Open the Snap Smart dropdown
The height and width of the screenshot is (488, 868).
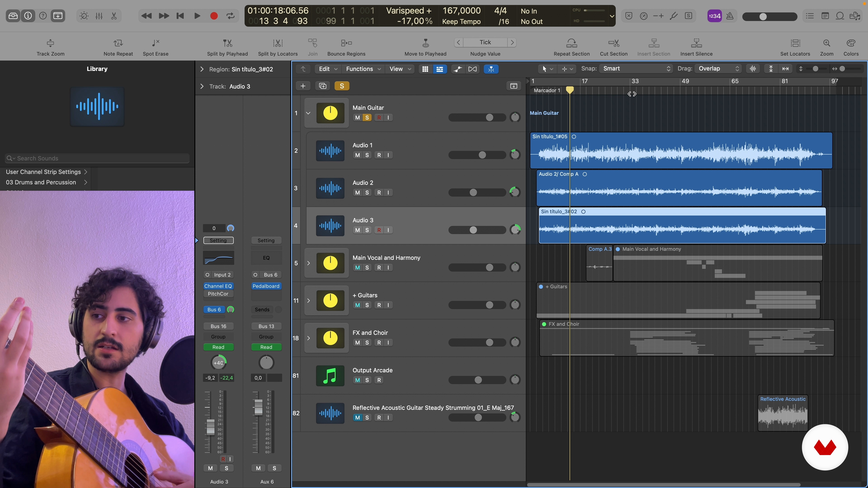click(636, 69)
